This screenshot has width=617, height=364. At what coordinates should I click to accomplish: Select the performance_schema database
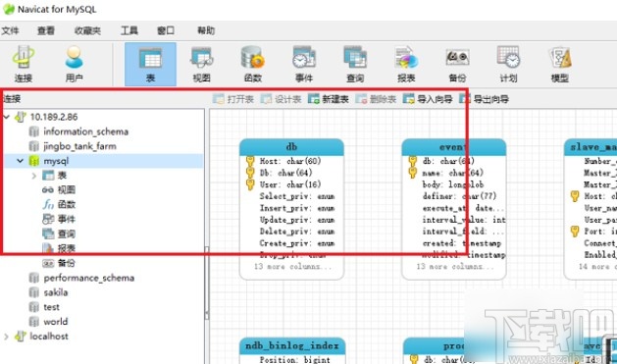89,278
